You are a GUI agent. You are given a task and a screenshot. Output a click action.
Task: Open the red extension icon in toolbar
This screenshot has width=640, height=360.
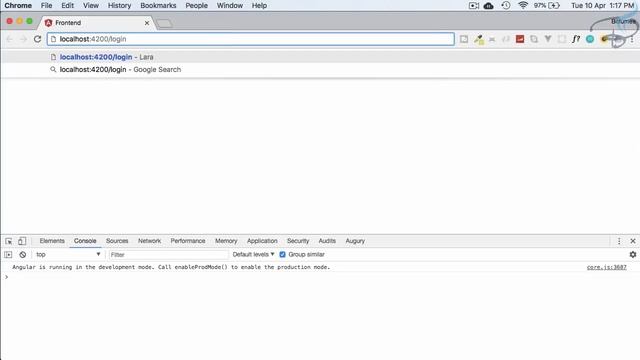520,39
